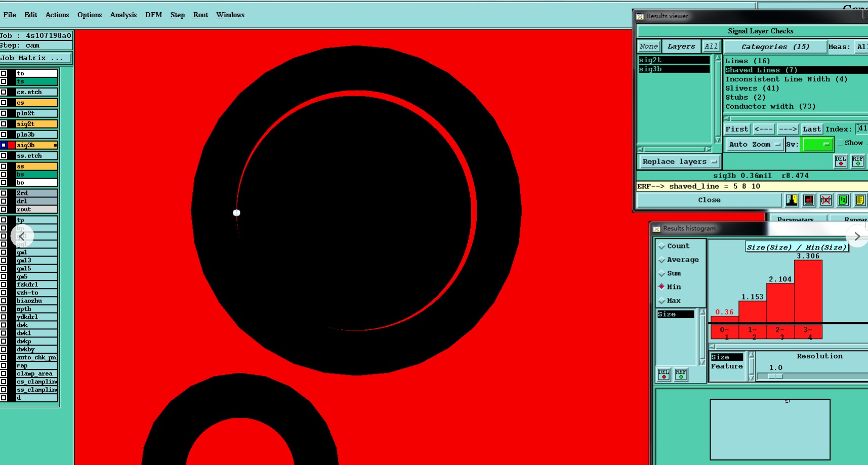Click the previous result arrow button
The width and height of the screenshot is (868, 465).
[x=763, y=129]
